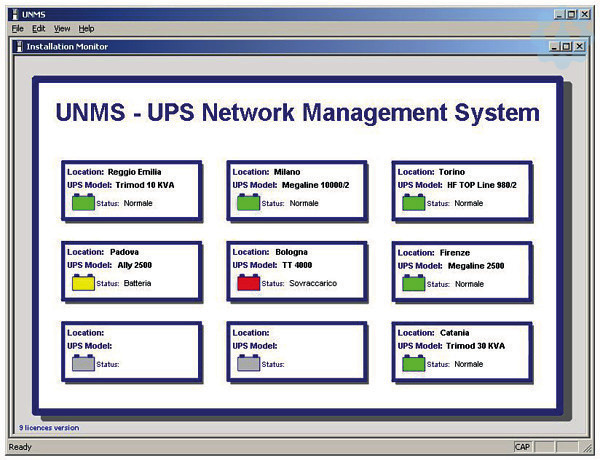Click the Padova Batteria status text
600x460 pixels.
[141, 284]
